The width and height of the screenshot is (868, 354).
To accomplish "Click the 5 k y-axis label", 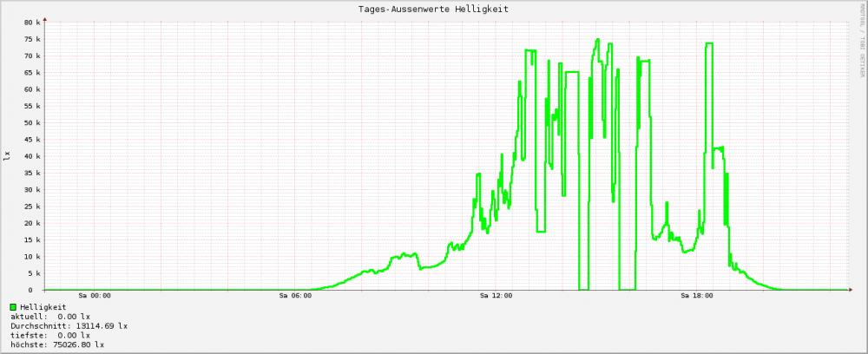I will 34,273.
